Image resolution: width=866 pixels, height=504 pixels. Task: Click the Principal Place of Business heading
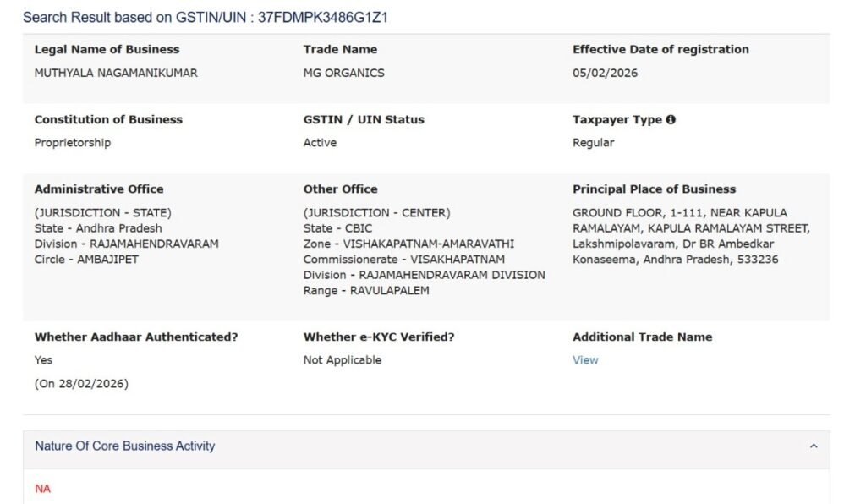(x=654, y=189)
